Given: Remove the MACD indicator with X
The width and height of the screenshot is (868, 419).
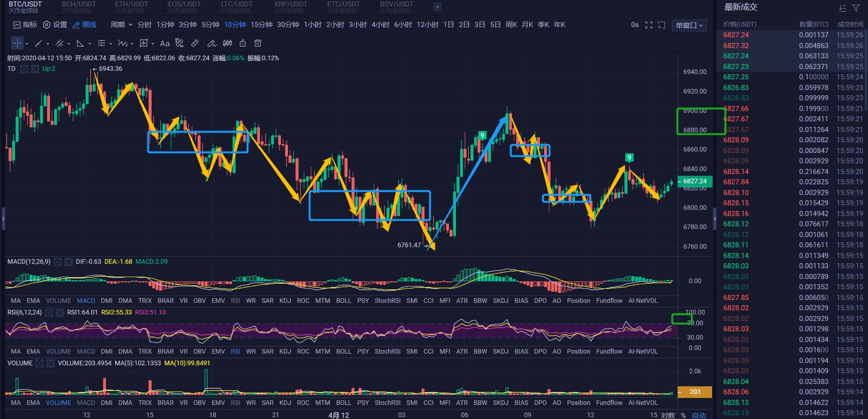Looking at the screenshot, I should [x=69, y=262].
